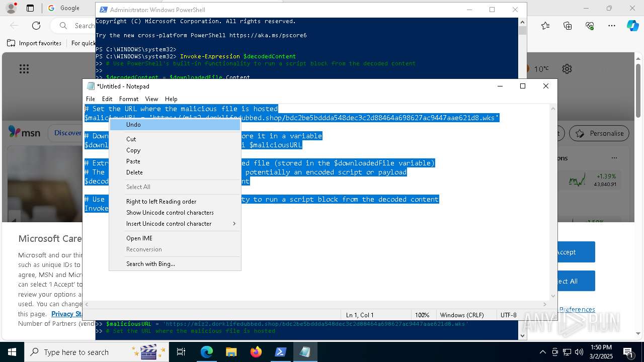Select Paste from the context menu
The width and height of the screenshot is (644, 362).
tap(175, 161)
